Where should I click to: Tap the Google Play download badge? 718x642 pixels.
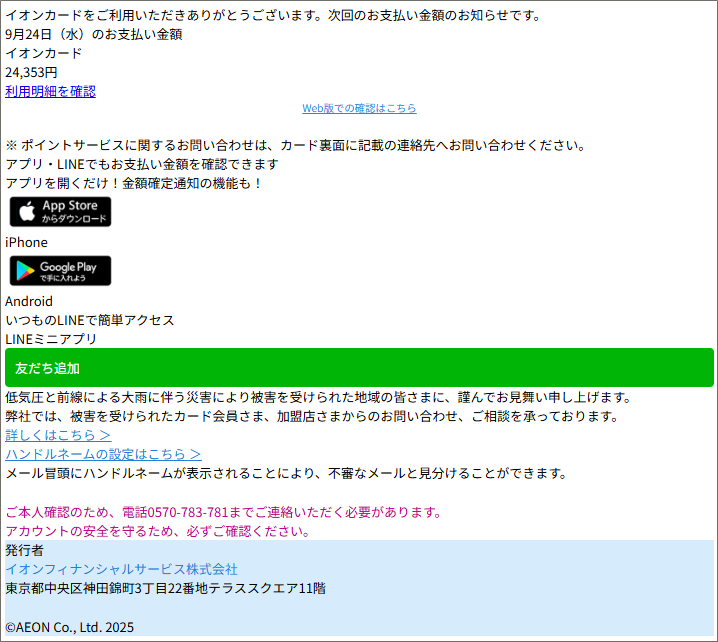(60, 271)
